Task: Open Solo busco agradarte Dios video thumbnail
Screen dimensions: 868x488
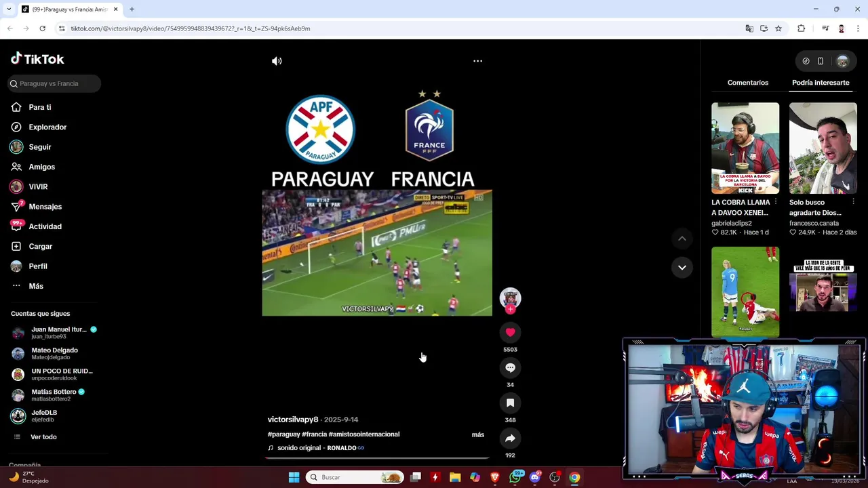Action: (x=823, y=148)
